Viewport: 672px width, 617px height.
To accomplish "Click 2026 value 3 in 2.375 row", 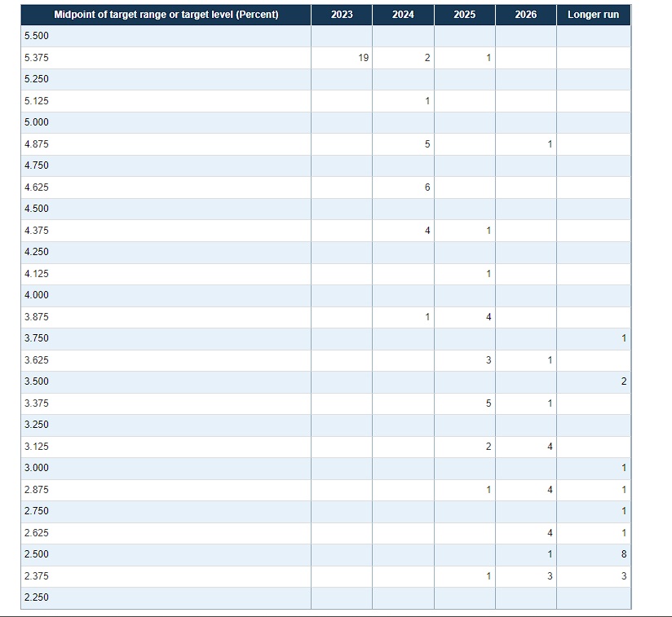I will pyautogui.click(x=550, y=577).
